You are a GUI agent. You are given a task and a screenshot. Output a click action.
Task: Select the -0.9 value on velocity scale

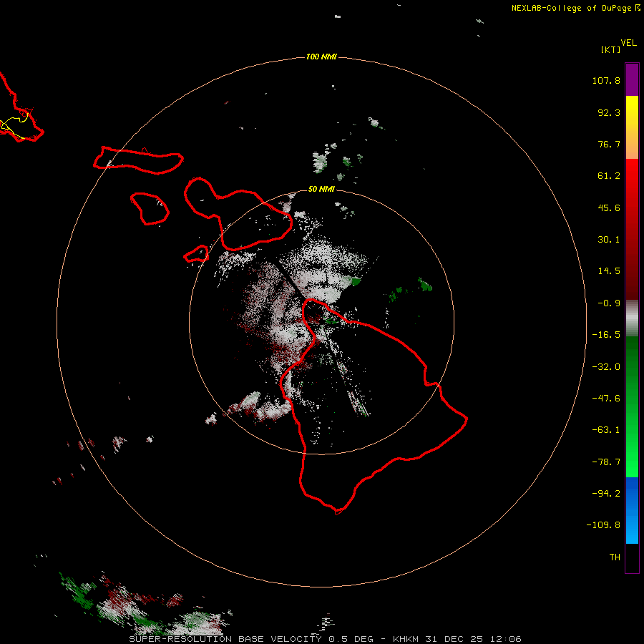[609, 303]
